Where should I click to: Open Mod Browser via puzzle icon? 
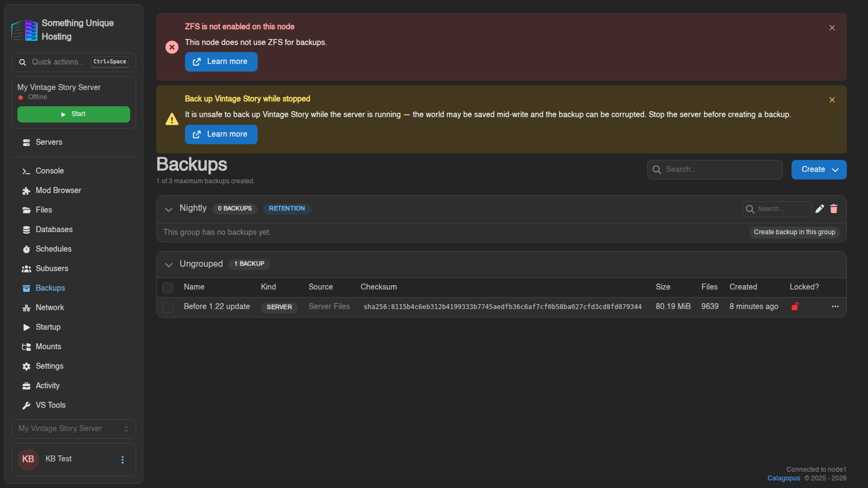26,191
